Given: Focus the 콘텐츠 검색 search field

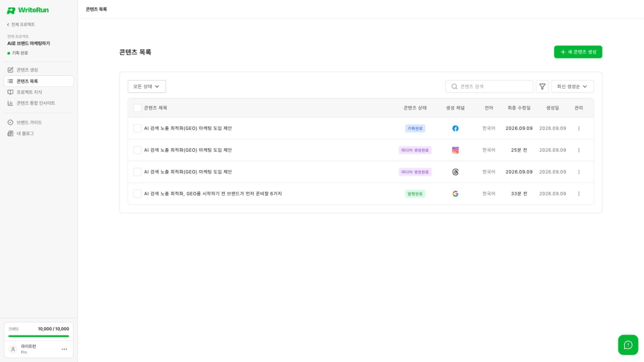Looking at the screenshot, I should (489, 86).
